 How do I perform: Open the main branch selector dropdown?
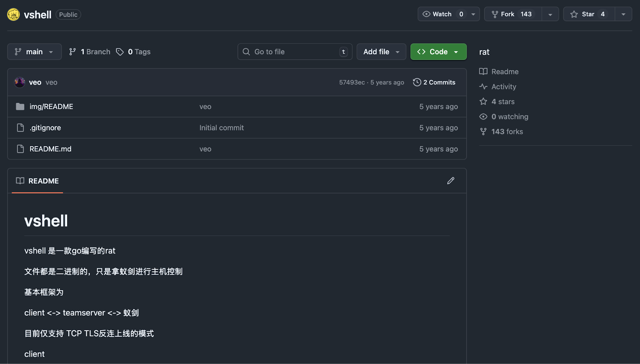34,52
